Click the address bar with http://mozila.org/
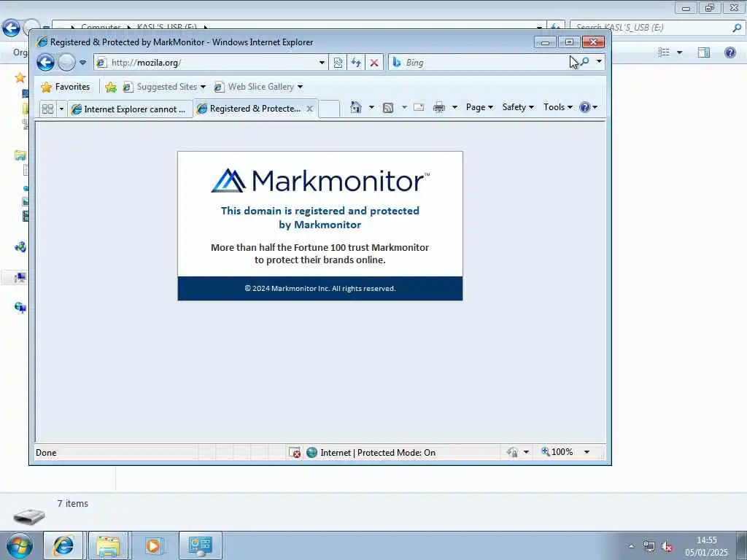 point(205,63)
